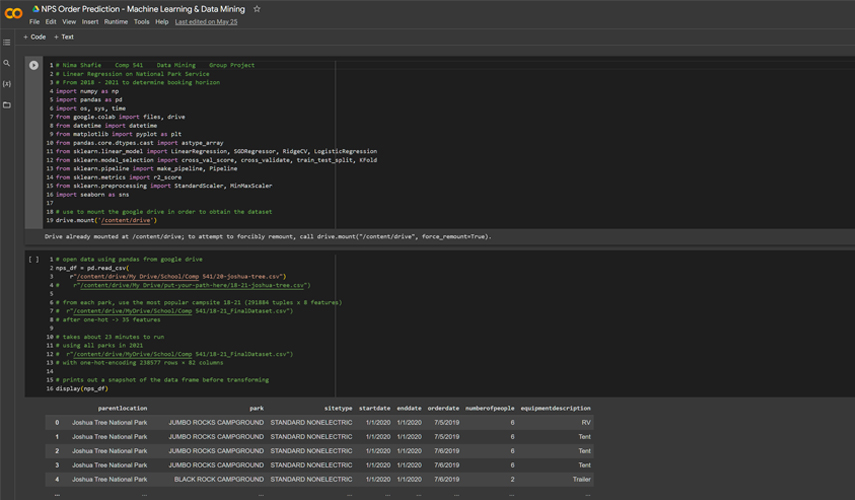This screenshot has height=500, width=855.
Task: Add a new Text cell
Action: [64, 37]
